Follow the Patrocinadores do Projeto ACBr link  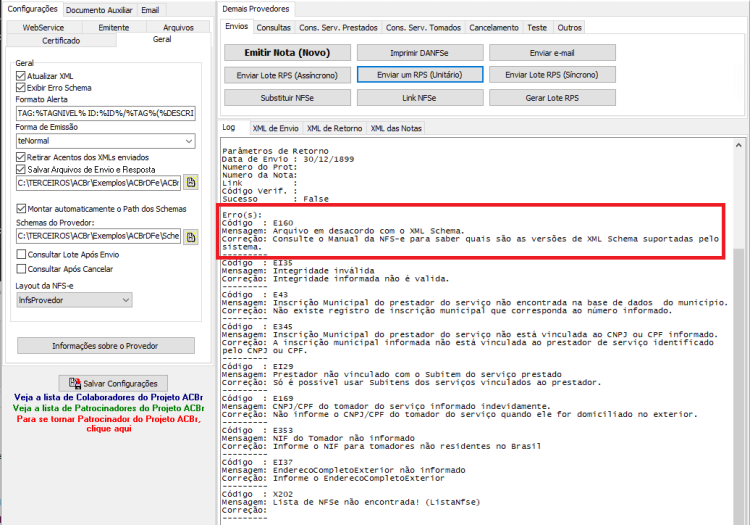(x=108, y=408)
